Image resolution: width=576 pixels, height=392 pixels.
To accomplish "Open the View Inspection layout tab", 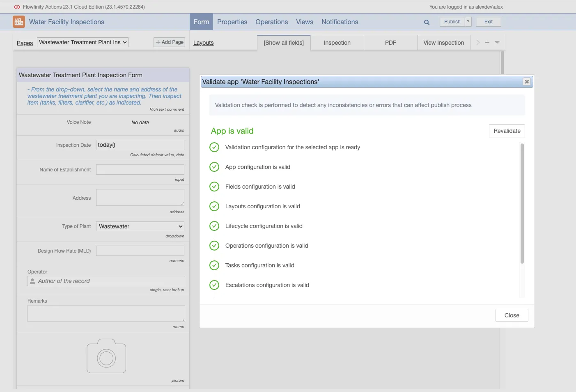I will pyautogui.click(x=443, y=43).
